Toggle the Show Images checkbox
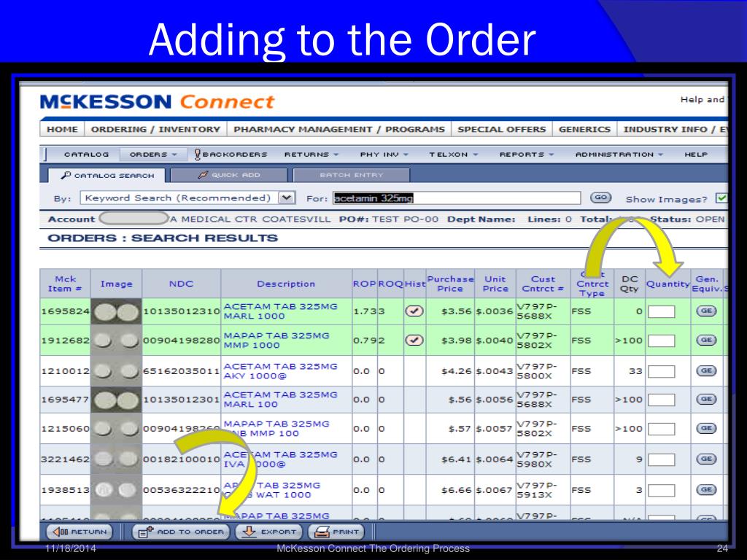The height and width of the screenshot is (560, 747). [x=721, y=198]
